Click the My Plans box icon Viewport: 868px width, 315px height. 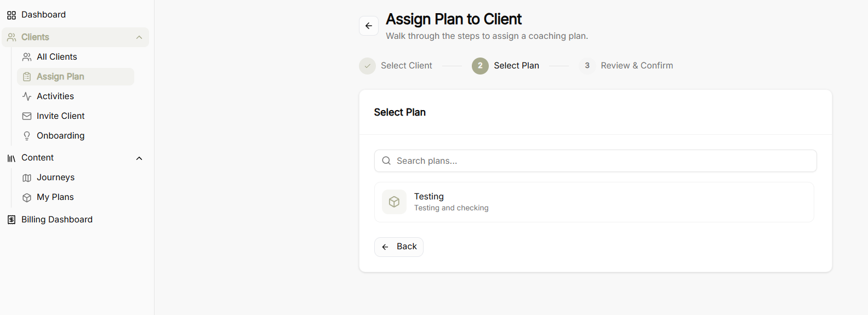(x=27, y=198)
